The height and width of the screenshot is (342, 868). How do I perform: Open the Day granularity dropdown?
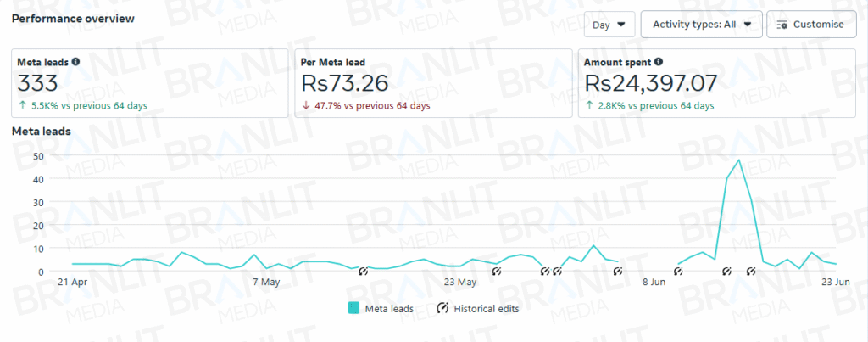(x=609, y=25)
